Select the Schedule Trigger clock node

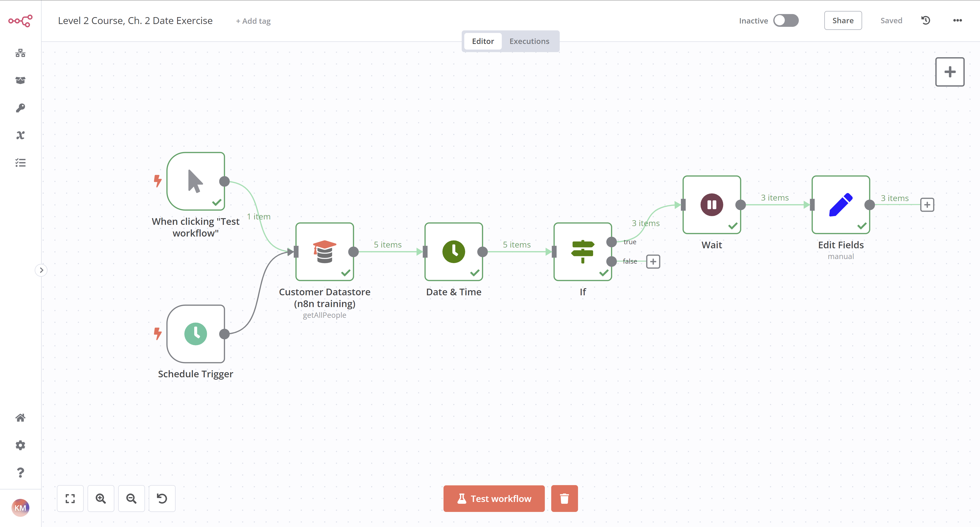195,334
